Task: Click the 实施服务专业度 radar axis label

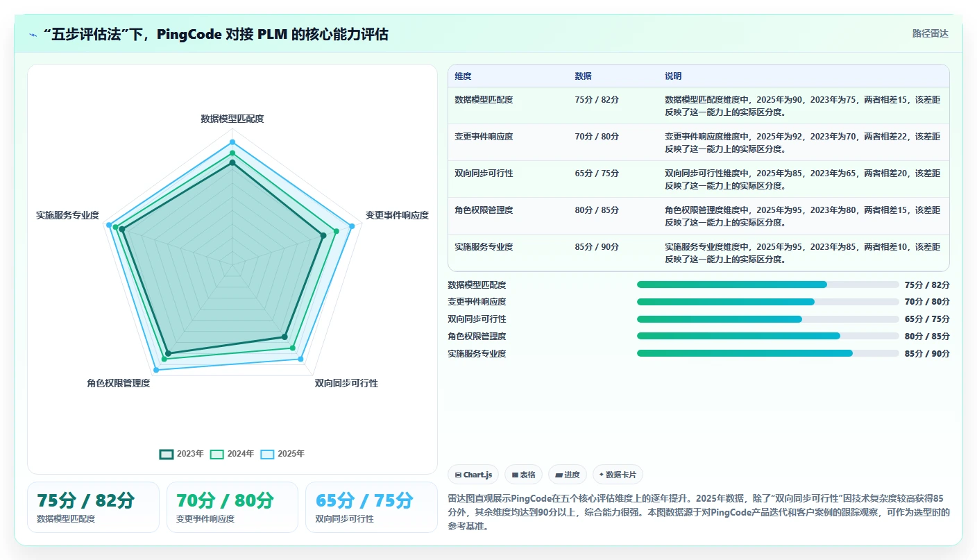Action: tap(68, 215)
